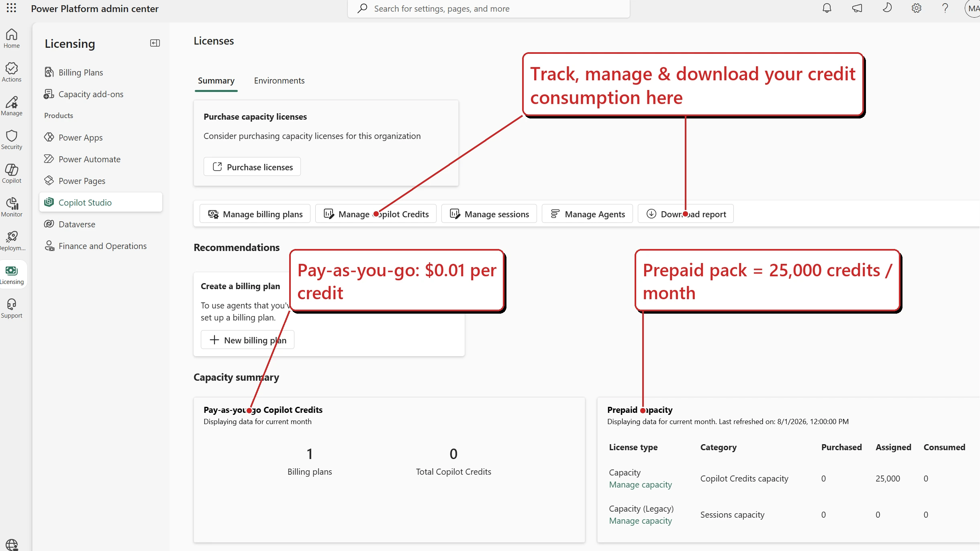This screenshot has width=980, height=551.
Task: Open the help question mark
Action: [945, 8]
